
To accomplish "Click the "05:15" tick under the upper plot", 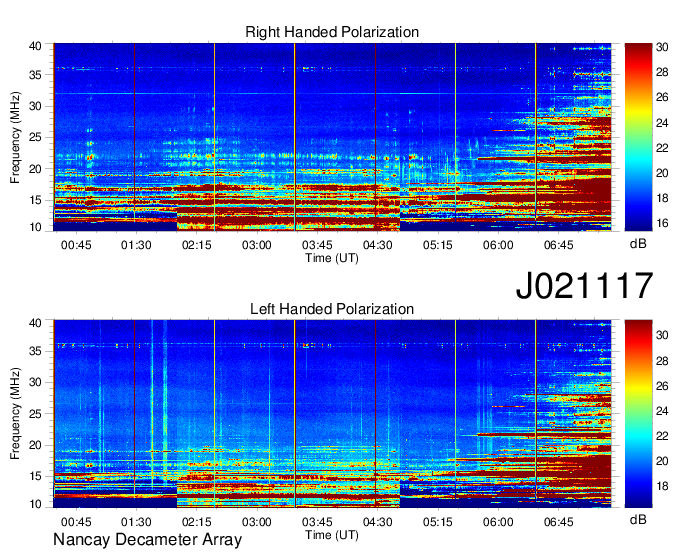I will tap(438, 245).
